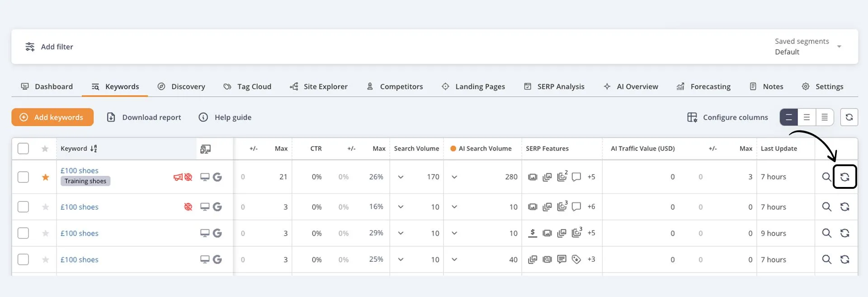Click the device/search engine column header icon
This screenshot has height=297, width=868.
coord(205,149)
